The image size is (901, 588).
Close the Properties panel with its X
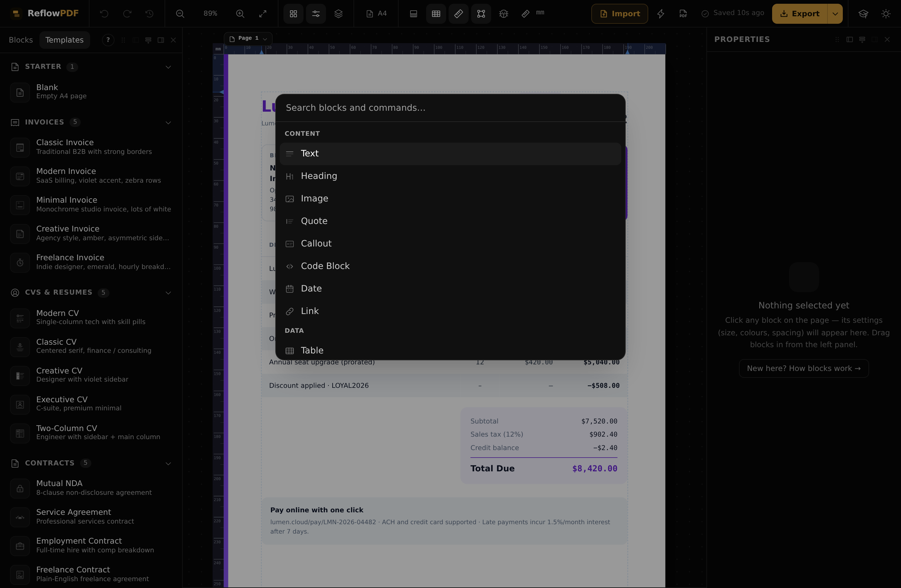(887, 39)
